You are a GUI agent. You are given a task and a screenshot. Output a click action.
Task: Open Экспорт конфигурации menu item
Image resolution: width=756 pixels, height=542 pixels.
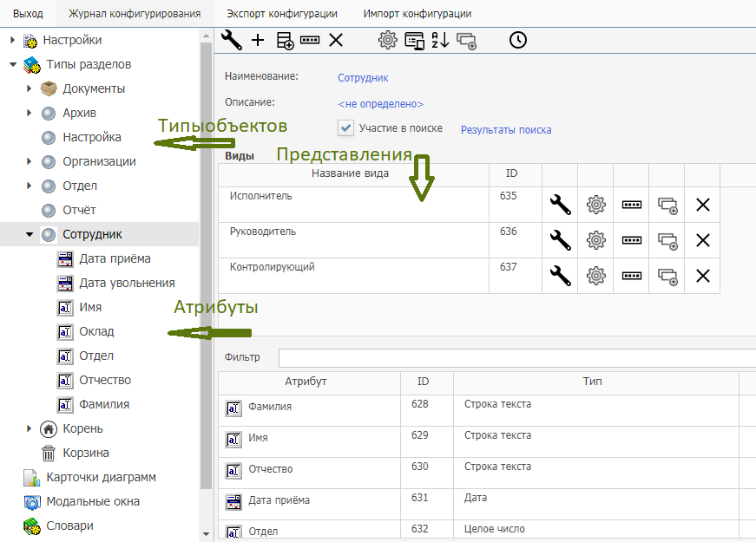(x=282, y=14)
